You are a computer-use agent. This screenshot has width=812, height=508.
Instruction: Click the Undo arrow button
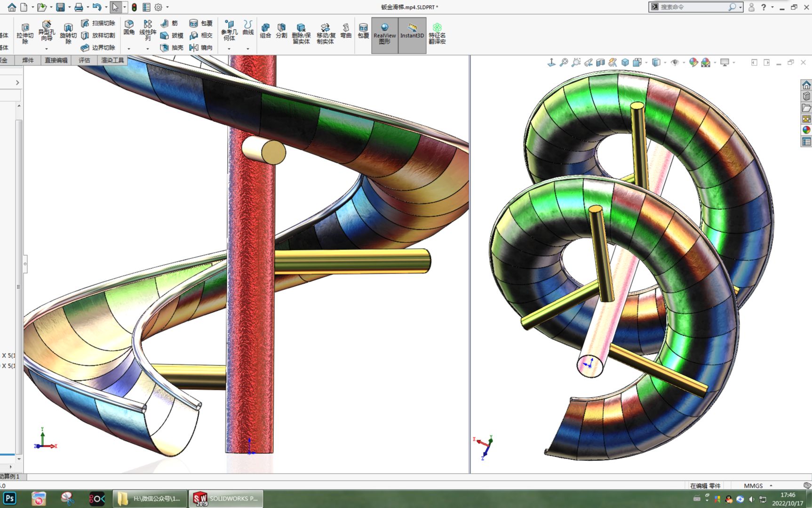coord(97,7)
